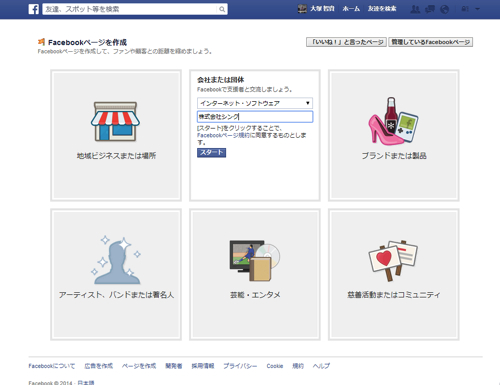The height and width of the screenshot is (385, 500).
Task: Click アーティスト、バンドまたは著名人 label
Action: (116, 295)
